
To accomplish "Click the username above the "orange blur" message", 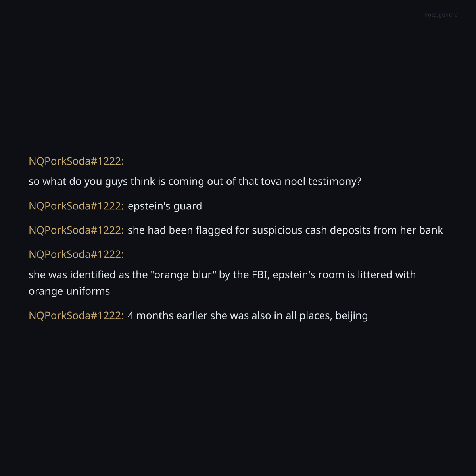I will pos(76,254).
